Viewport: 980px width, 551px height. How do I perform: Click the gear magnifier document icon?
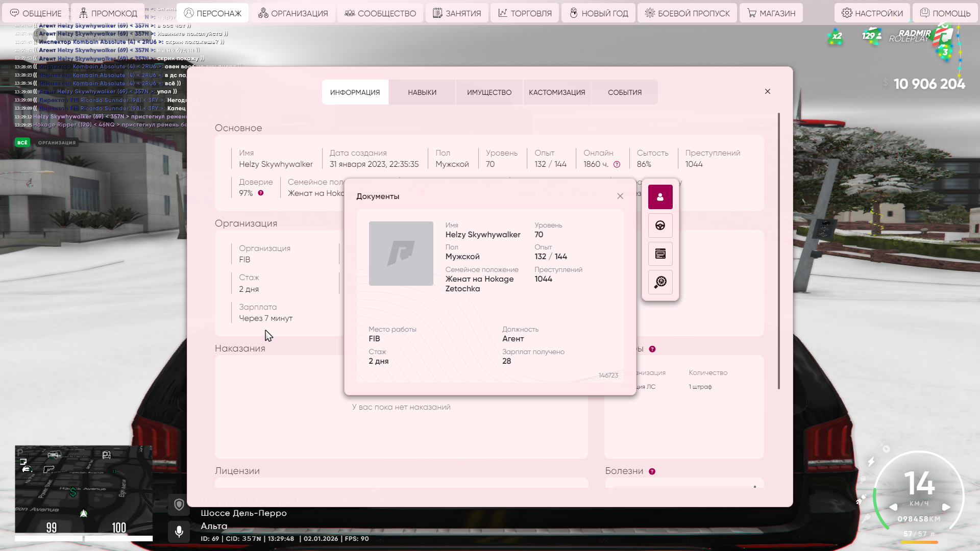pos(660,282)
